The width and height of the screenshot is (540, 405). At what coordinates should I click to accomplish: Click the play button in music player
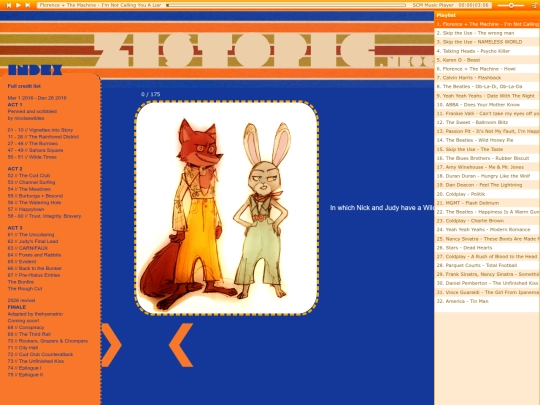19,5
